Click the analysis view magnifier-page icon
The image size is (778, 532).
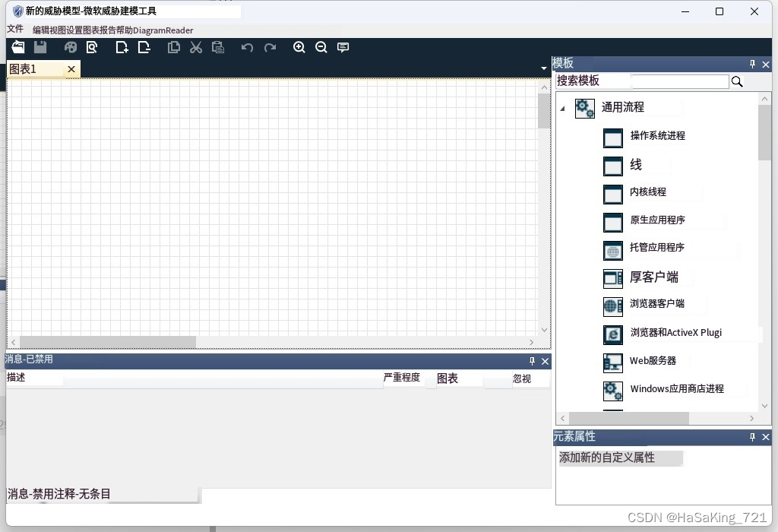pyautogui.click(x=92, y=47)
